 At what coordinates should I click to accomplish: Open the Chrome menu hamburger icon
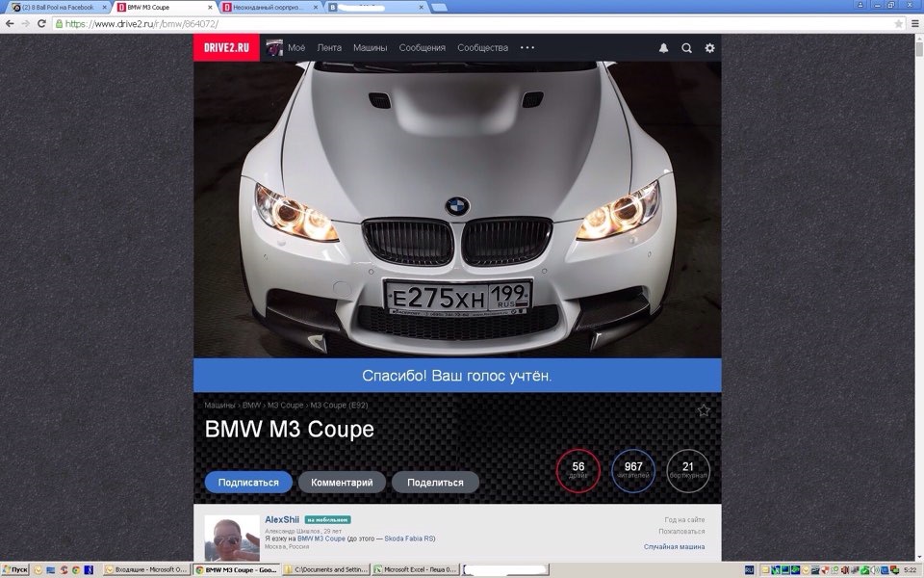[915, 23]
